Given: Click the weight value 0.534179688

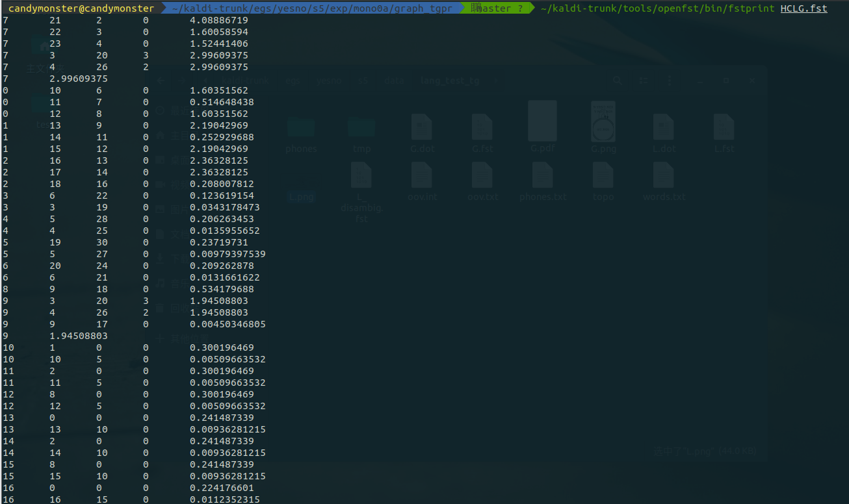Looking at the screenshot, I should point(222,289).
